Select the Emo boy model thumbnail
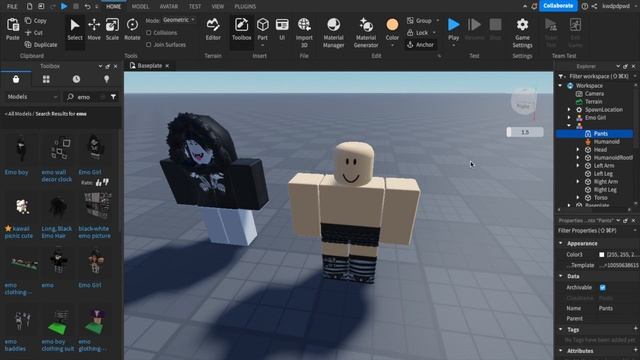The width and height of the screenshot is (640, 360). point(20,149)
